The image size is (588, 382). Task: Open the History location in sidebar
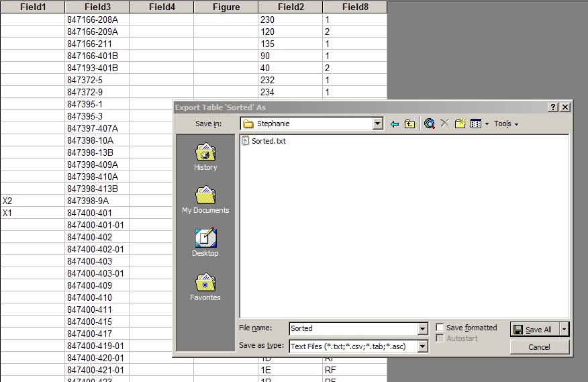click(x=205, y=157)
